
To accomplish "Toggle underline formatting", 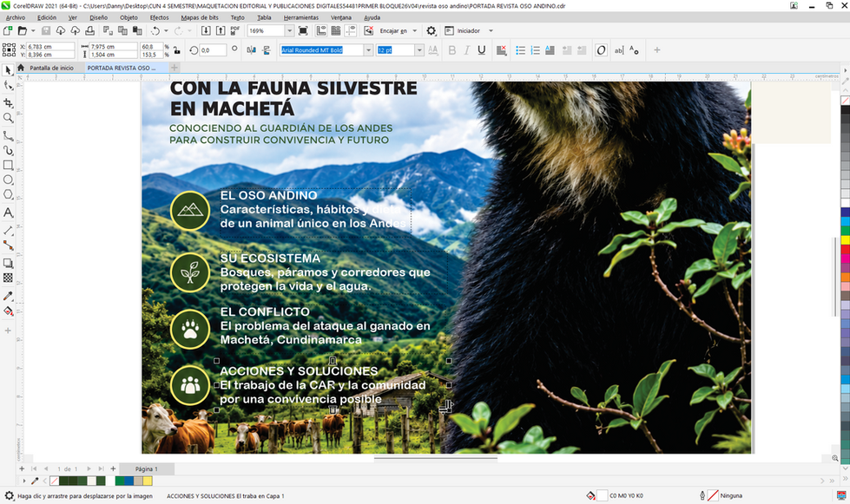I will pyautogui.click(x=481, y=50).
